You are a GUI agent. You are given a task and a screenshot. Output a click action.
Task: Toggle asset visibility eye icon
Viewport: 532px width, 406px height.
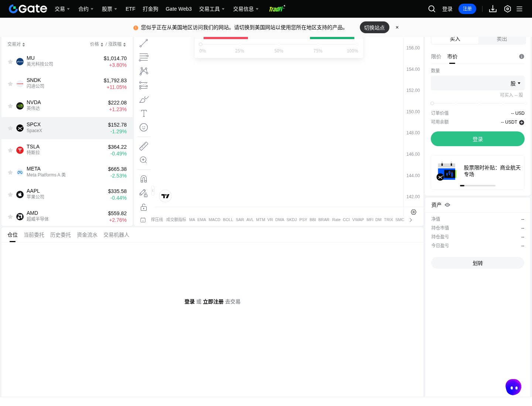click(x=447, y=205)
